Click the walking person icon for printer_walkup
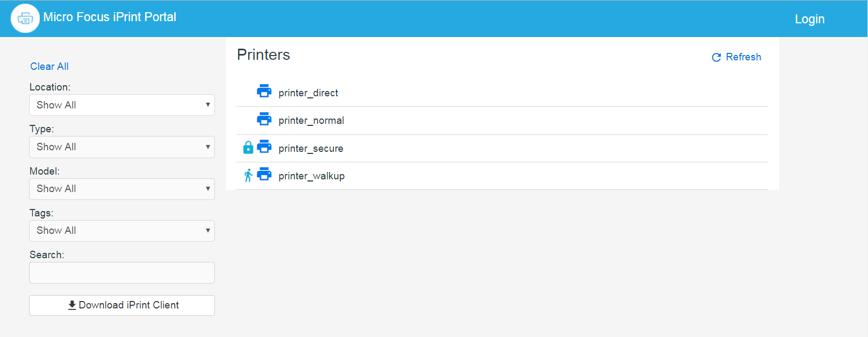 click(248, 175)
